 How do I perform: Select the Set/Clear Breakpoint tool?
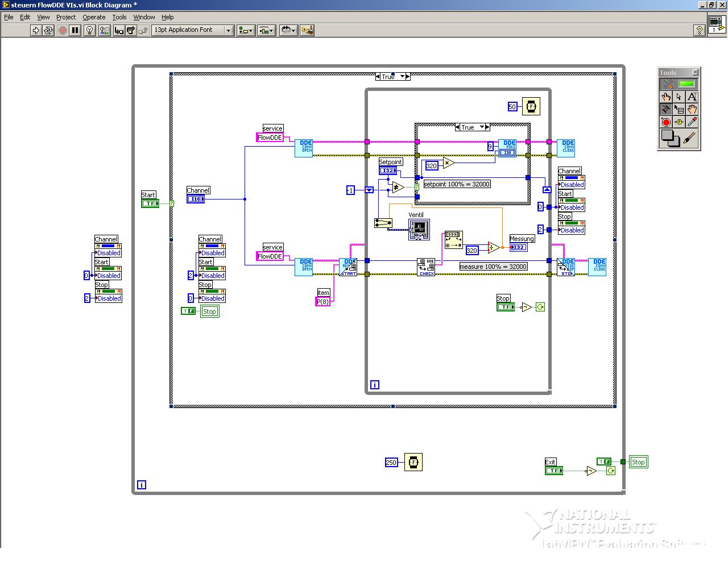point(666,122)
